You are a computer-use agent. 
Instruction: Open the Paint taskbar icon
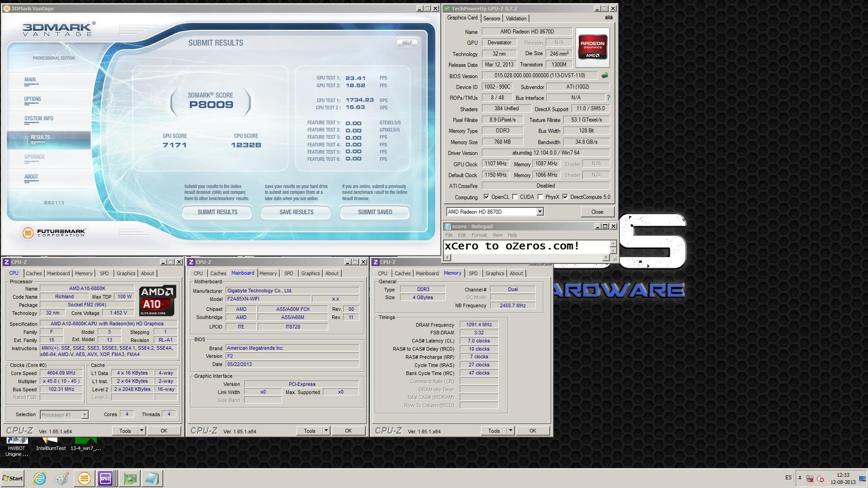61,478
